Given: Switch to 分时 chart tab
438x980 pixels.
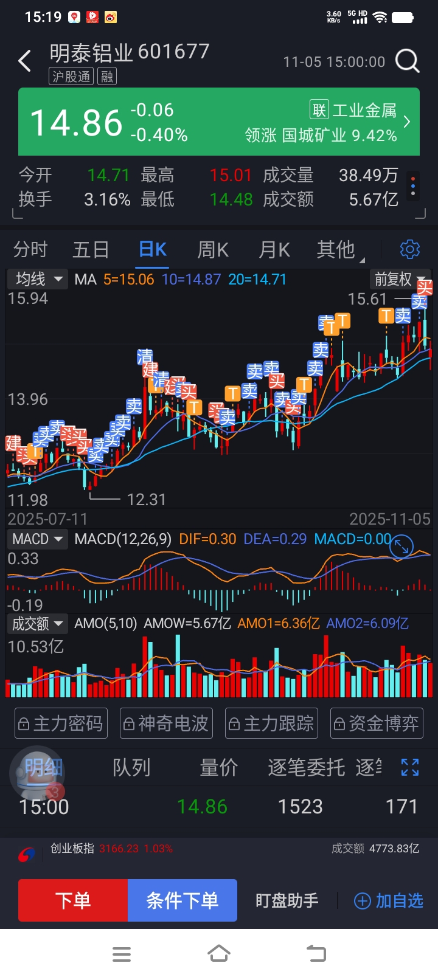Looking at the screenshot, I should pos(30,249).
